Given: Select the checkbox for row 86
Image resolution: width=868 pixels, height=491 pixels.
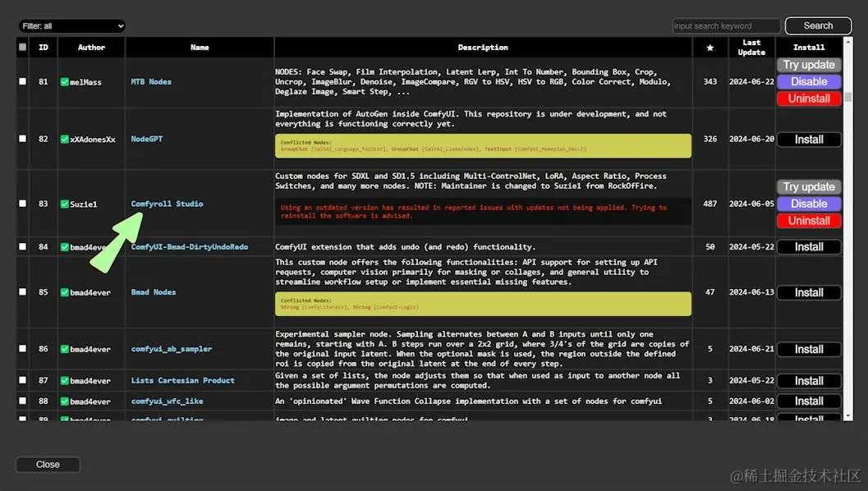Looking at the screenshot, I should tap(23, 348).
